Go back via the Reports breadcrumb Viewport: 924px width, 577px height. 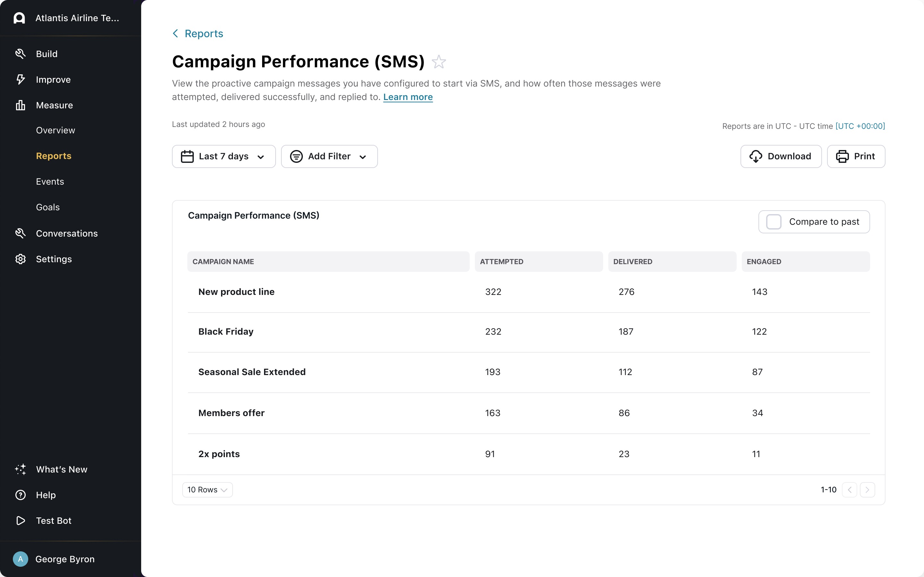(x=203, y=34)
